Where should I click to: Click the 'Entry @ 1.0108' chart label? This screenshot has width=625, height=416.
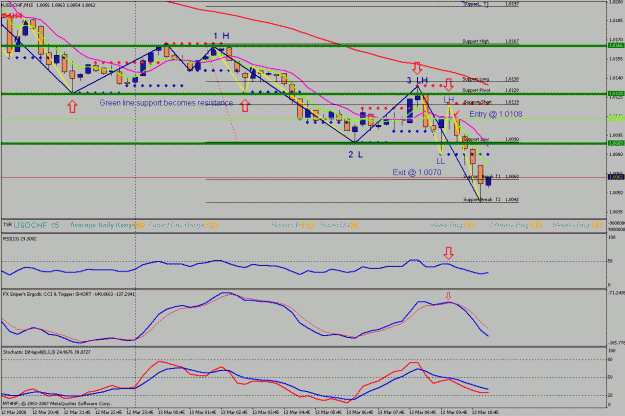(x=495, y=114)
